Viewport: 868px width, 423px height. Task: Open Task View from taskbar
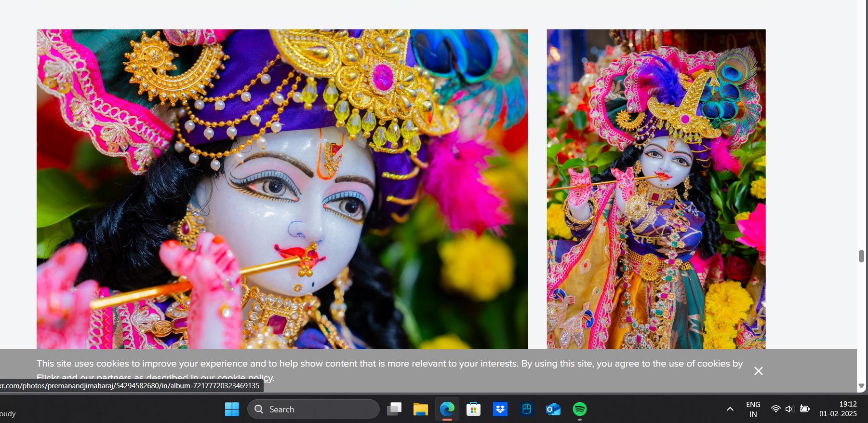394,409
